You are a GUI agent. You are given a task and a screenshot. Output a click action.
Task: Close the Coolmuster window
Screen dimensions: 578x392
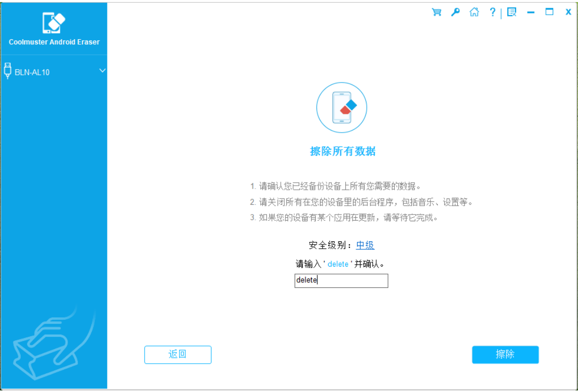(568, 12)
